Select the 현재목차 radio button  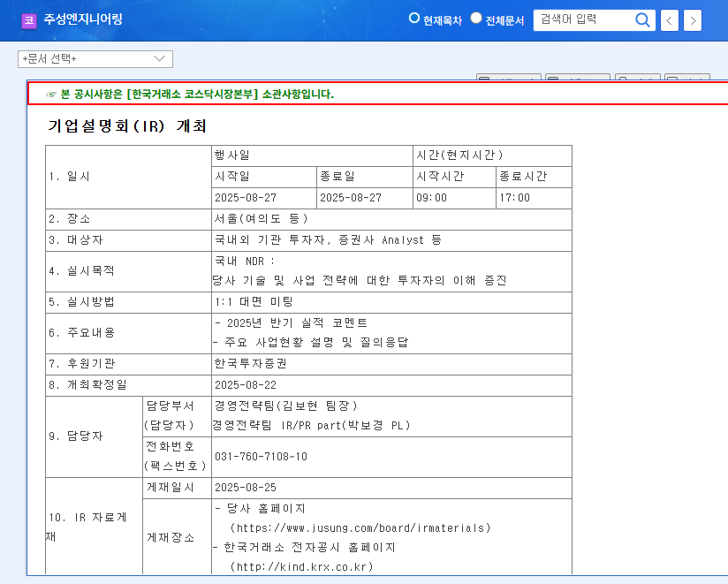pos(413,19)
